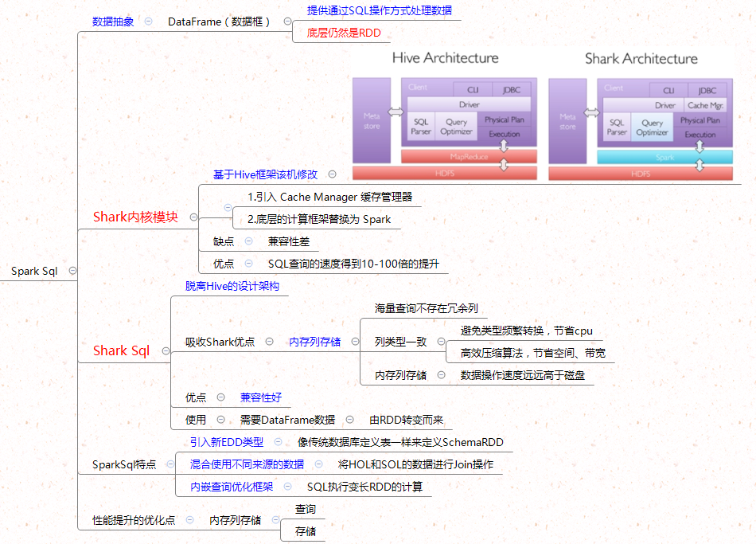Select the 混合使用不同来源的数据 node

(247, 464)
